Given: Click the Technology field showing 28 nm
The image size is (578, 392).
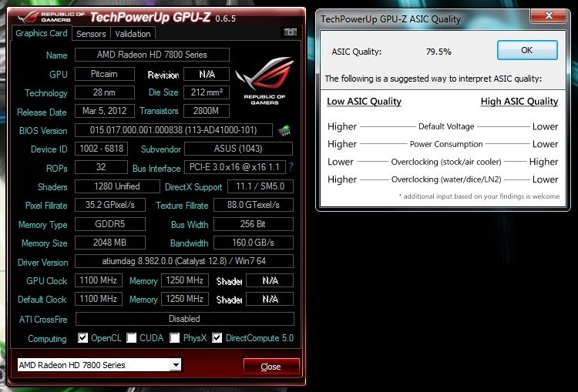Looking at the screenshot, I should point(104,92).
